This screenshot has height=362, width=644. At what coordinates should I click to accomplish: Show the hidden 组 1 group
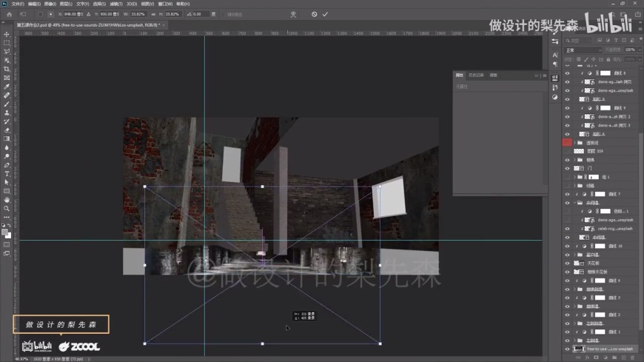click(567, 177)
